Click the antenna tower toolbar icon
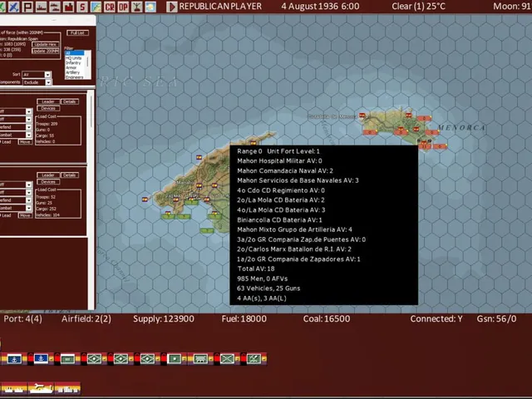Viewport: 532px width, 399px height. click(136, 7)
